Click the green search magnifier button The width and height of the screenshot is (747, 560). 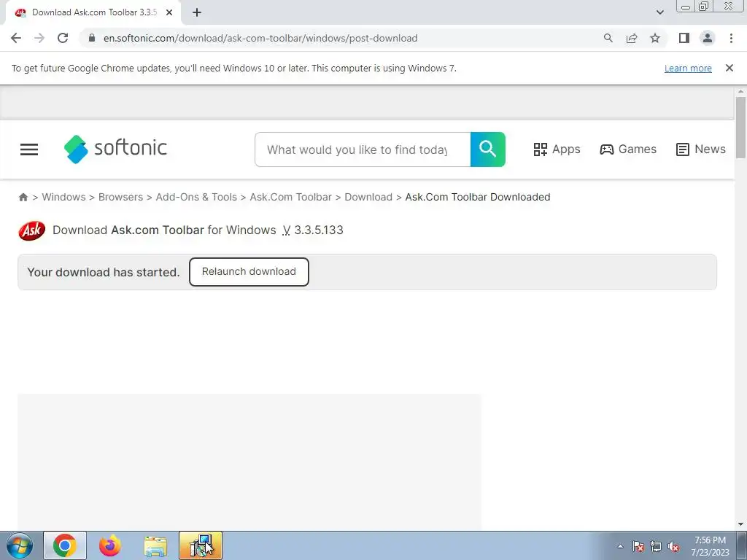click(487, 149)
